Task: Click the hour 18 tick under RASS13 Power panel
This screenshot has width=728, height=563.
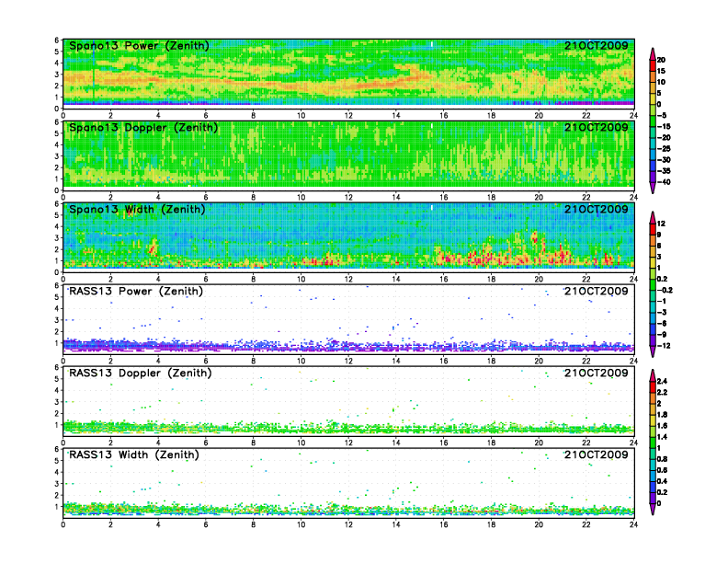Action: pyautogui.click(x=491, y=361)
